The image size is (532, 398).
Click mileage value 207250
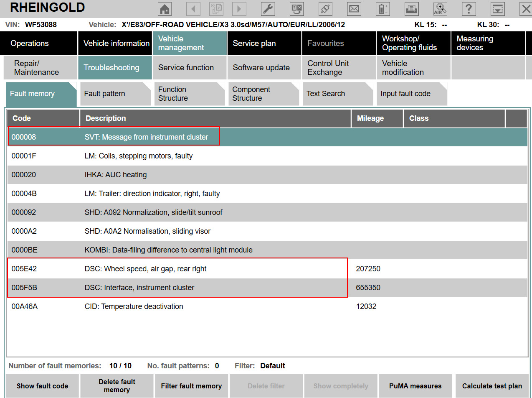point(368,269)
